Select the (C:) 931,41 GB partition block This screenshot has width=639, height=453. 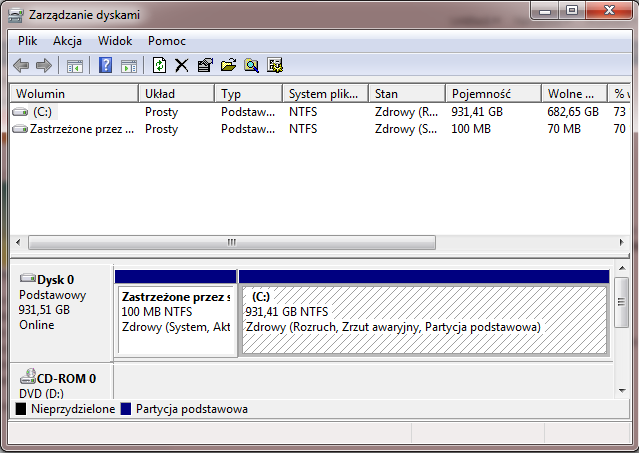424,313
